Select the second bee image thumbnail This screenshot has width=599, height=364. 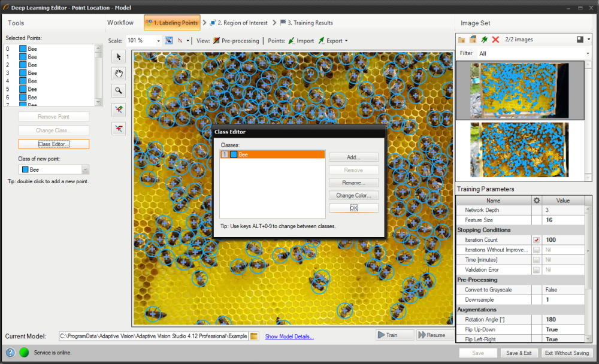pyautogui.click(x=519, y=150)
